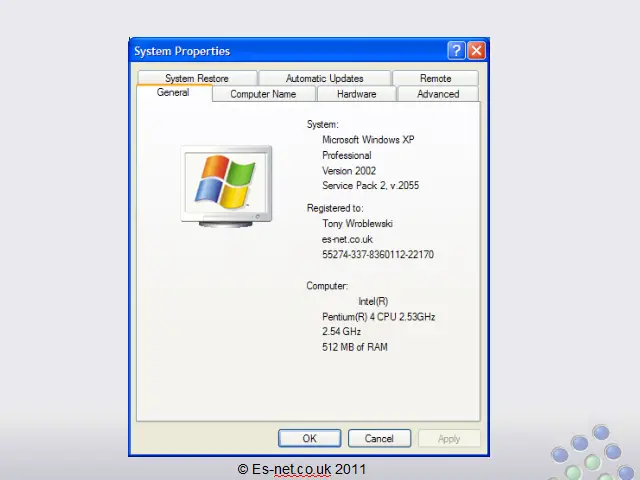The image size is (640, 480).
Task: Click the name "Tony Wroblewski"
Action: (358, 224)
